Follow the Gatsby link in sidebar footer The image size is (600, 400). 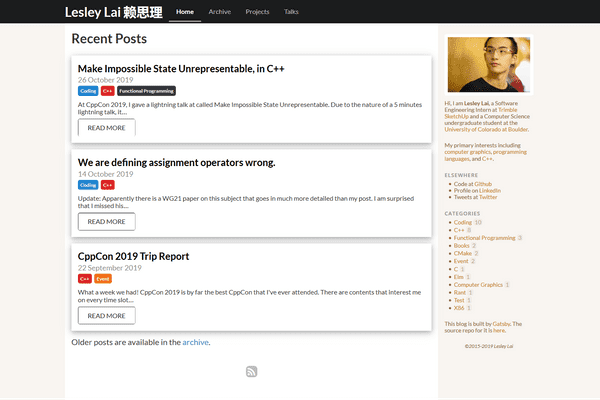501,324
